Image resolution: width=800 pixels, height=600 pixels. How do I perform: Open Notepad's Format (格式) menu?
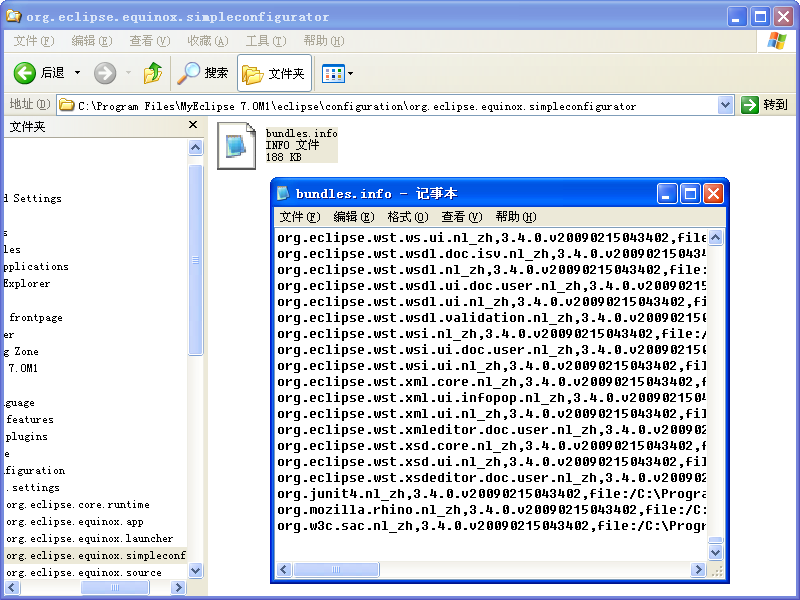click(x=407, y=217)
